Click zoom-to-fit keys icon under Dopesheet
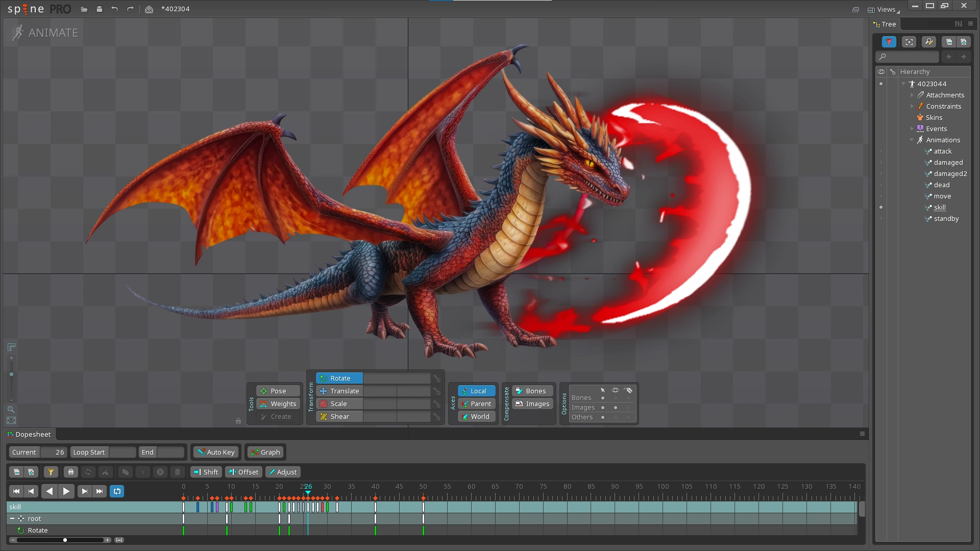980x551 pixels. click(x=119, y=540)
